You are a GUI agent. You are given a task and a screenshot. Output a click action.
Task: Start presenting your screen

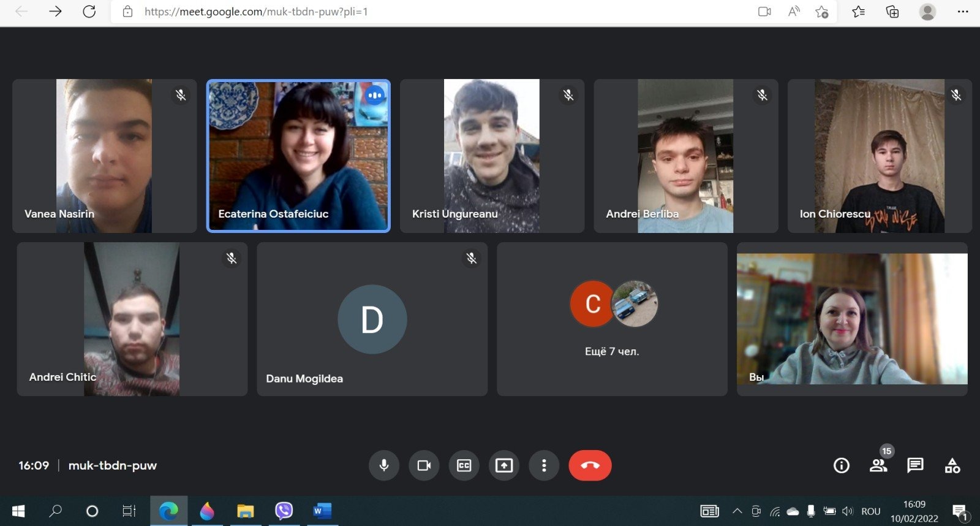pyautogui.click(x=503, y=465)
